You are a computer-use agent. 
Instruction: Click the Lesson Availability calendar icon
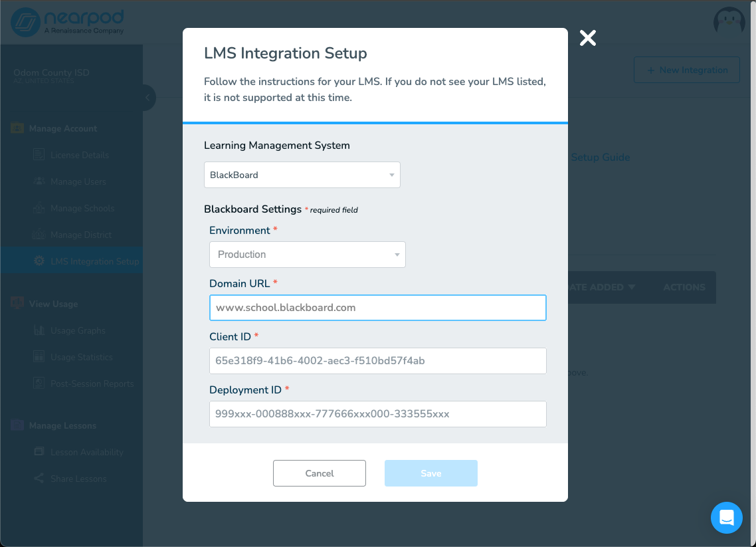click(39, 451)
